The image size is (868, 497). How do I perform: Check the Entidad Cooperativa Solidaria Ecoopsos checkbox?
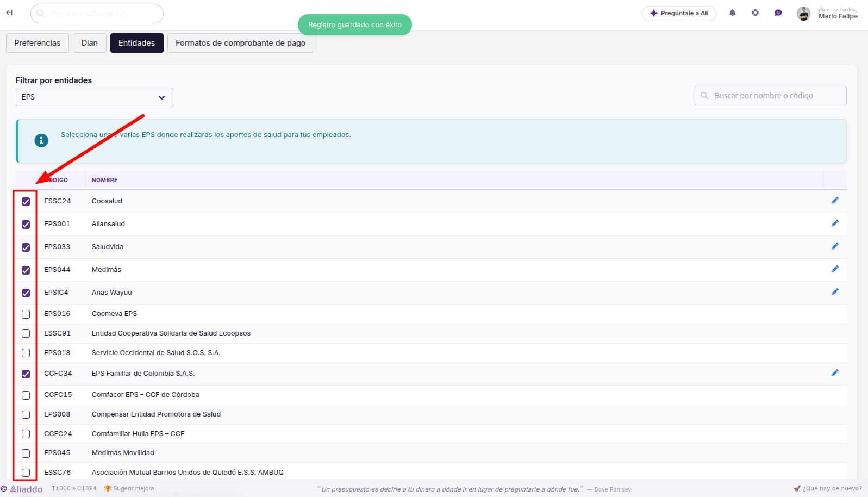coord(26,333)
